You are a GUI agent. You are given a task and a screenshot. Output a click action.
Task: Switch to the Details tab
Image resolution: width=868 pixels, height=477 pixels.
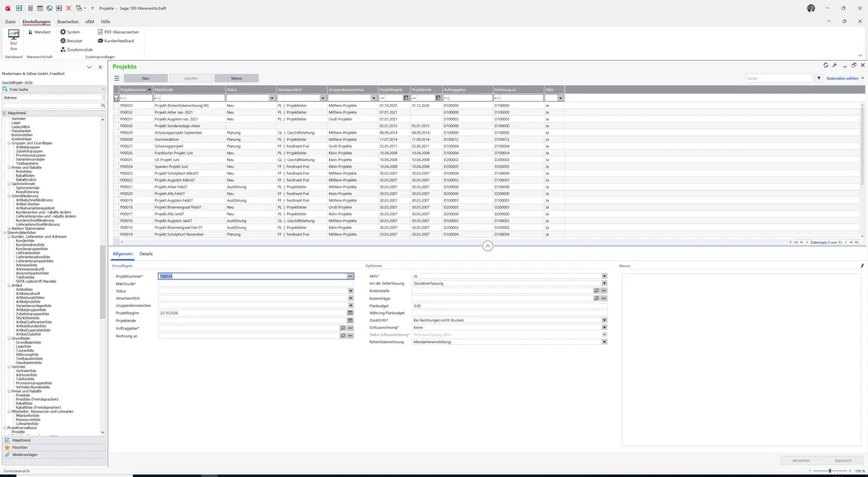point(146,254)
